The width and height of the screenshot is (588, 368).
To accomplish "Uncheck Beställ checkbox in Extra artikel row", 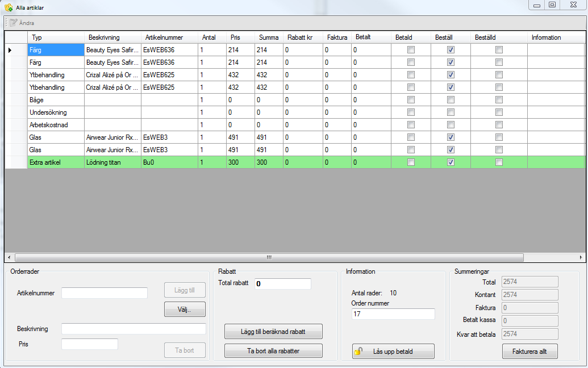I will [451, 162].
